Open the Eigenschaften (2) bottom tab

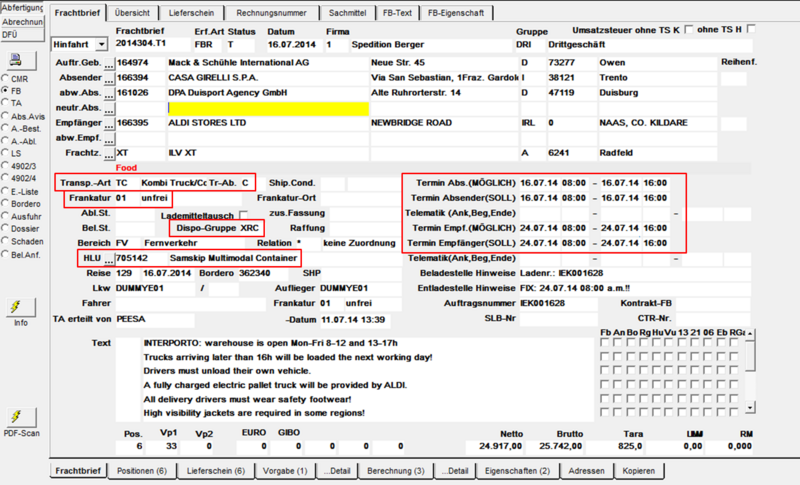517,471
